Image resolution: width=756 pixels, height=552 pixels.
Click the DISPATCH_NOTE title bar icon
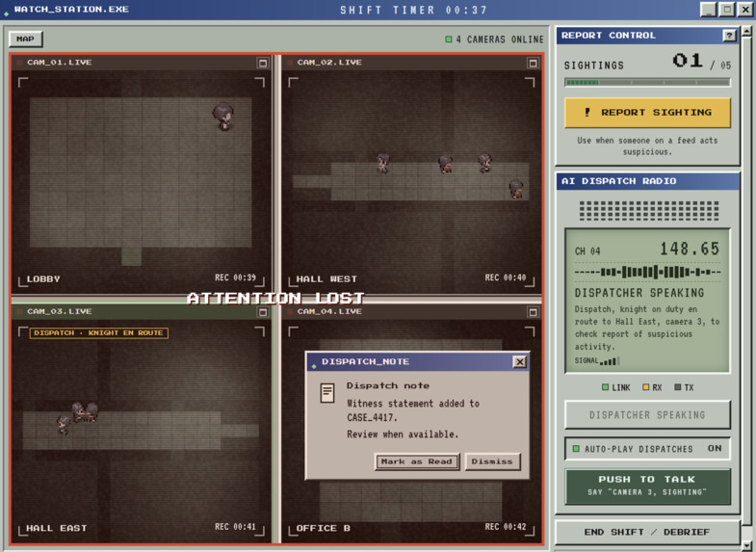(314, 366)
